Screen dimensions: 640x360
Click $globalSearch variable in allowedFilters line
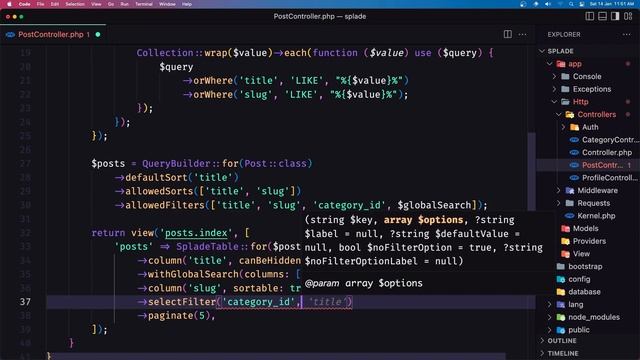point(434,205)
